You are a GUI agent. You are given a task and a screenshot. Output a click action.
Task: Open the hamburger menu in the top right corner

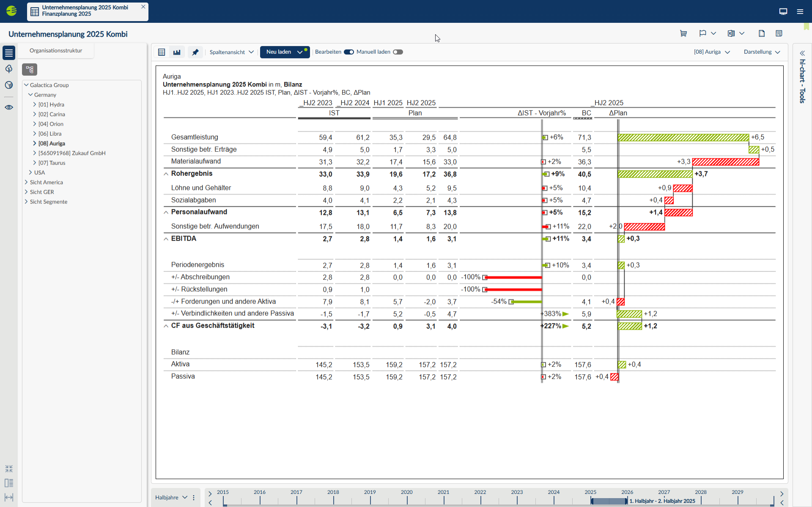click(x=800, y=11)
